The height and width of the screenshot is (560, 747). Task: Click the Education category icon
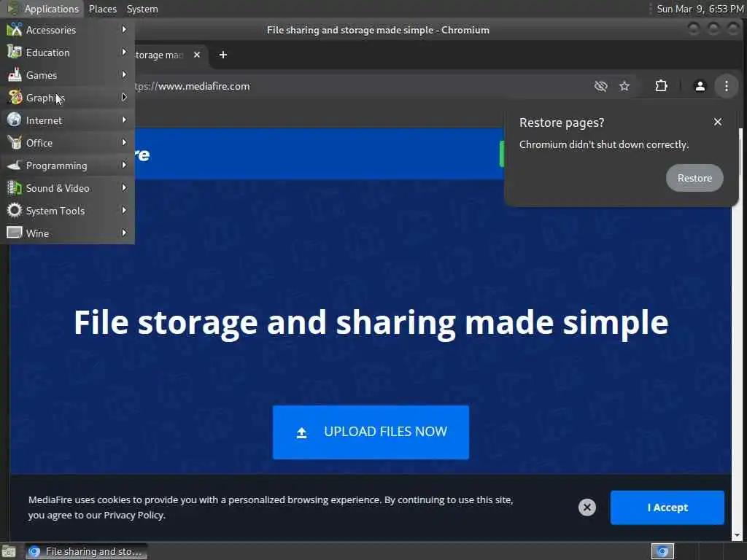(15, 52)
